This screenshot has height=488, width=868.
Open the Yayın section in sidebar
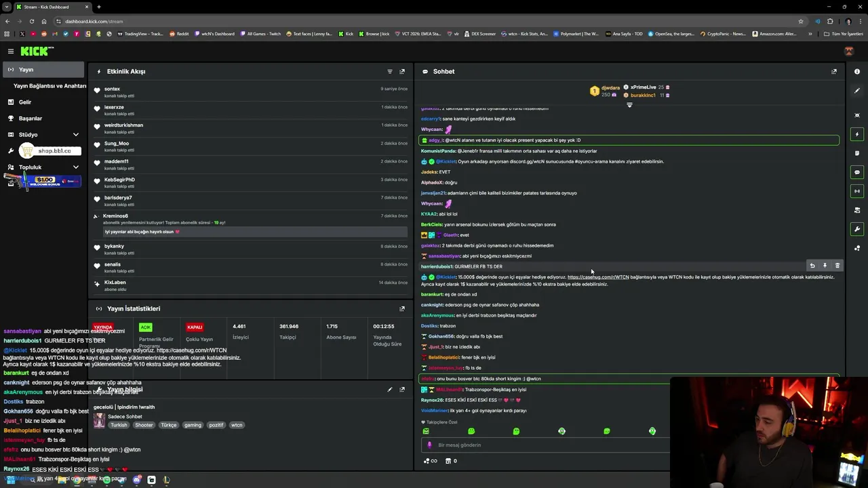tap(43, 70)
